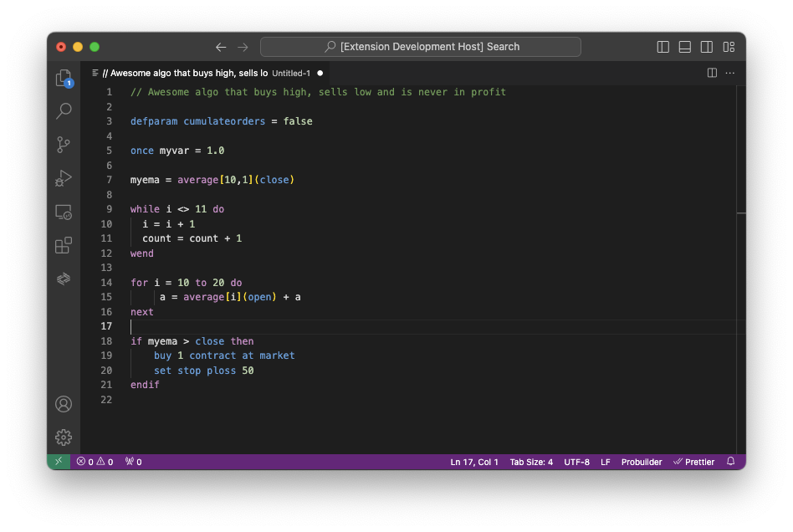793x532 pixels.
Task: Click the Ln 17, Col 1 indicator
Action: tap(474, 462)
